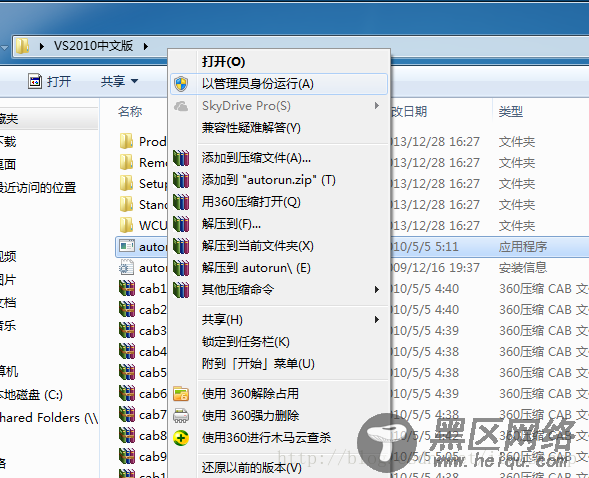Expand arrow after VS2010中文版 breadcrumb

tap(146, 46)
